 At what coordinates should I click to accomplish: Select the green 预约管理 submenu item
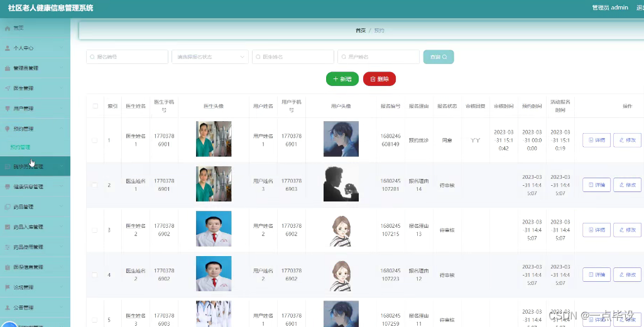coord(21,147)
